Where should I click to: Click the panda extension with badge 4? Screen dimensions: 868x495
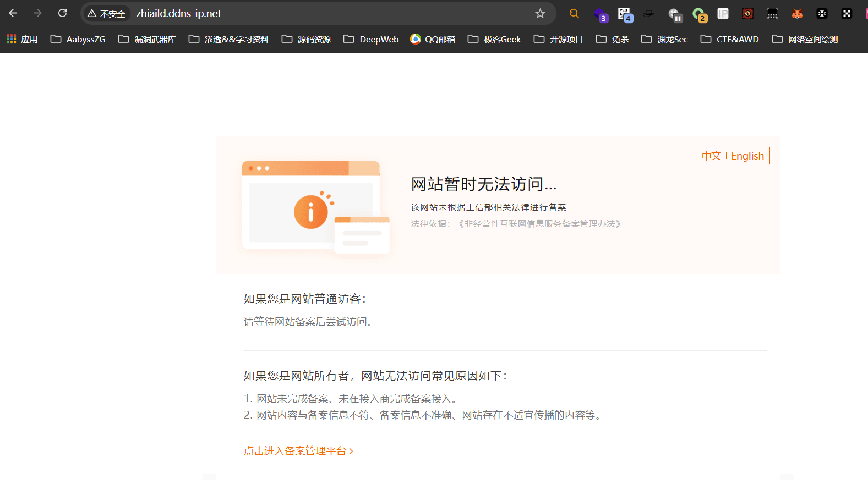pos(624,14)
